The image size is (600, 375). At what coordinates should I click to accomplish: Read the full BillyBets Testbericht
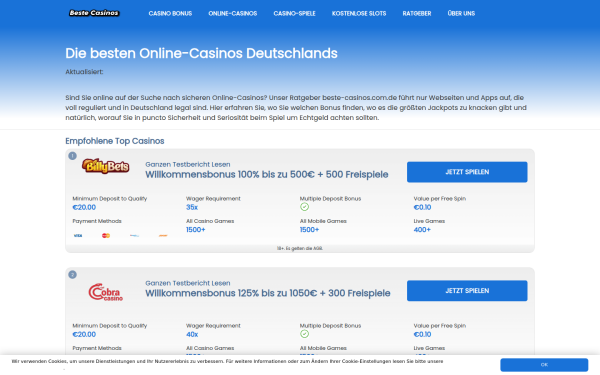(x=188, y=165)
